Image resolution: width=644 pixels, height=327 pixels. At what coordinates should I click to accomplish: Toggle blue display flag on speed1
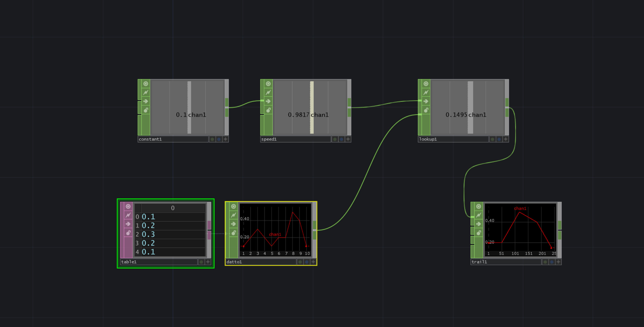(x=341, y=139)
